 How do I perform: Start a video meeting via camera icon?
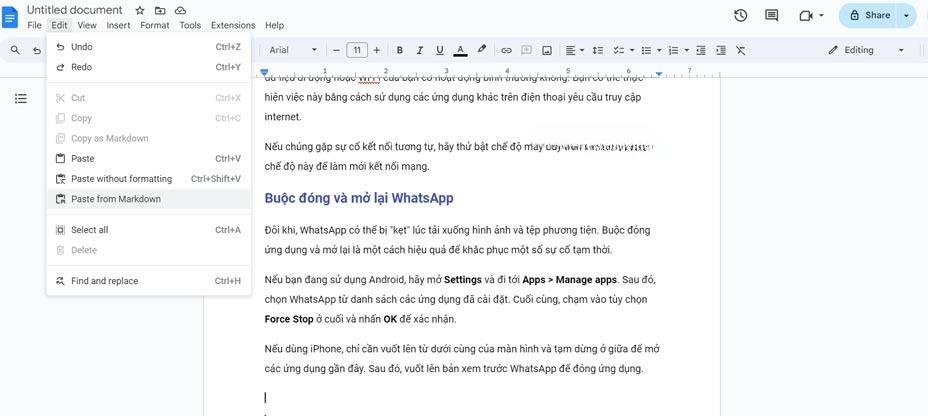tap(805, 16)
